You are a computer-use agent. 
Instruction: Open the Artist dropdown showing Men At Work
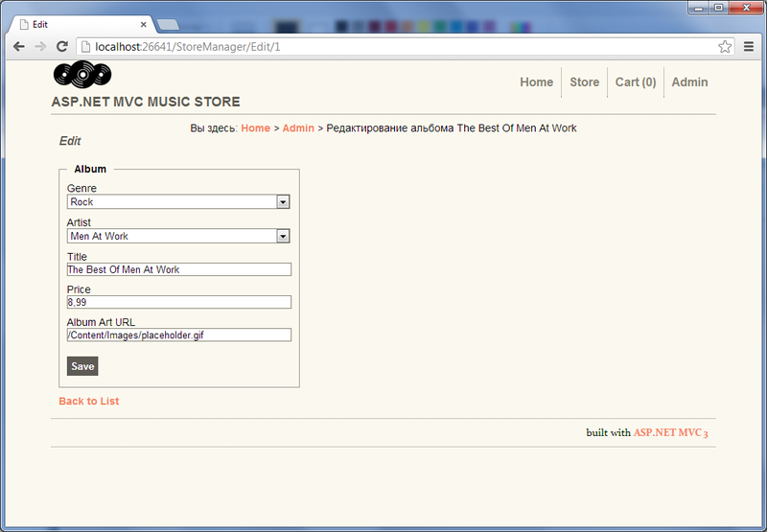click(178, 236)
